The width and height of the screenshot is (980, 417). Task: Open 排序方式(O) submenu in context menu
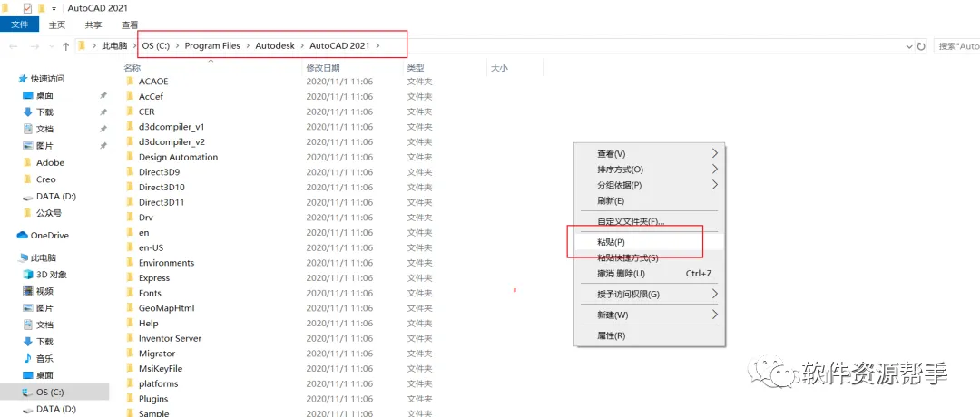(650, 170)
